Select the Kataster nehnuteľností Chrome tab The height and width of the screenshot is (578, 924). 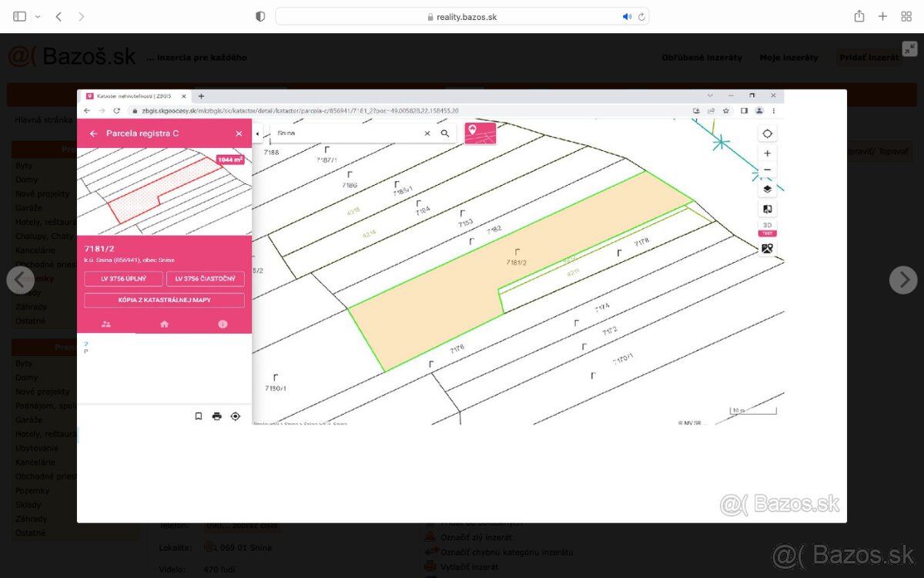[136, 96]
